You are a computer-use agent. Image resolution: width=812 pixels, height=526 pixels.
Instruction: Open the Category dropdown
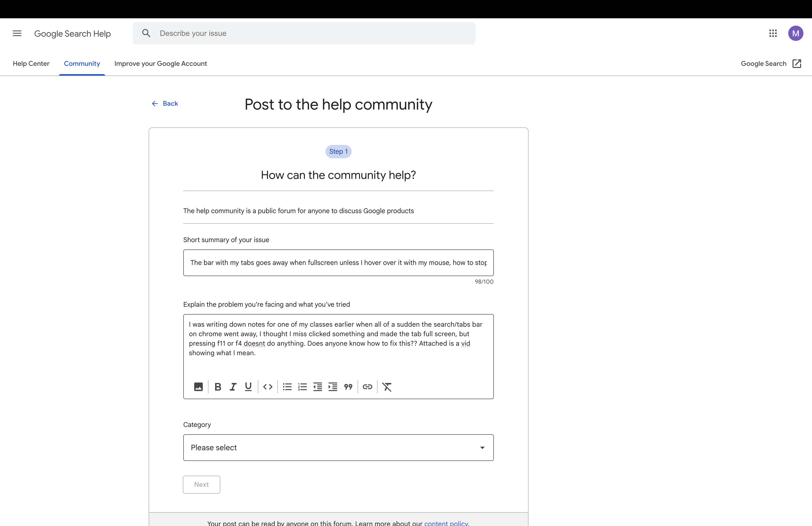pos(338,448)
